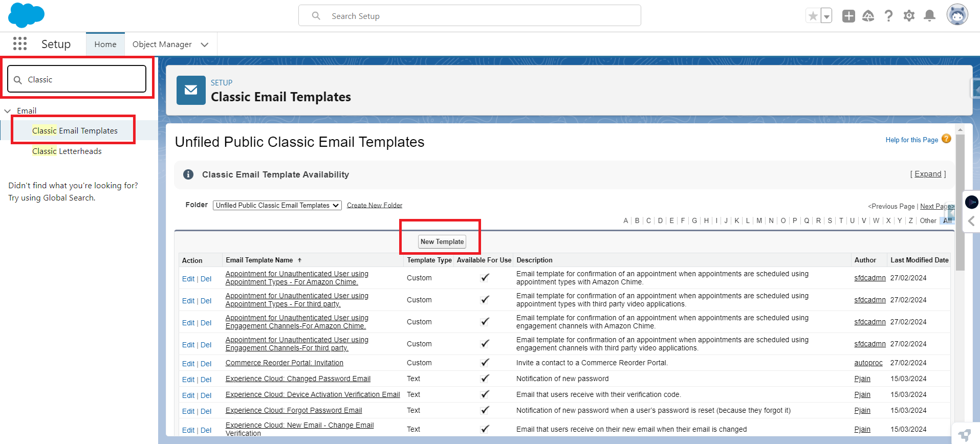Select Classic Letterheads in sidebar

(x=67, y=151)
